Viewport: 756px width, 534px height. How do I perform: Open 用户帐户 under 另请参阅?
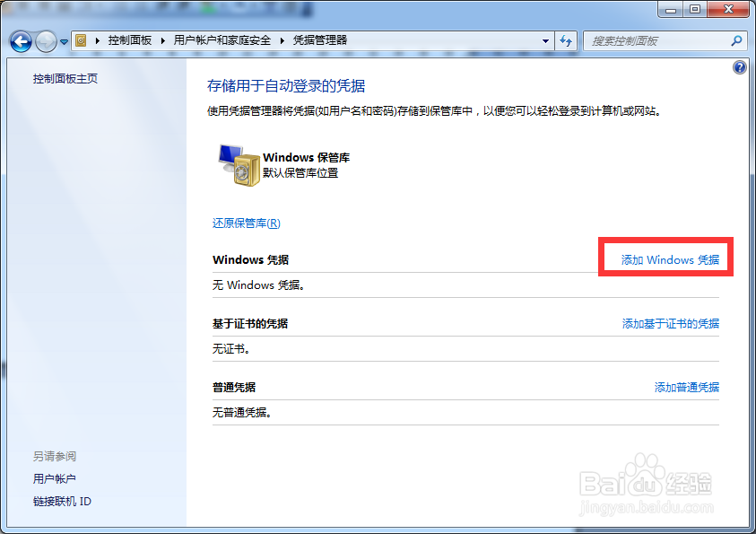coord(55,478)
